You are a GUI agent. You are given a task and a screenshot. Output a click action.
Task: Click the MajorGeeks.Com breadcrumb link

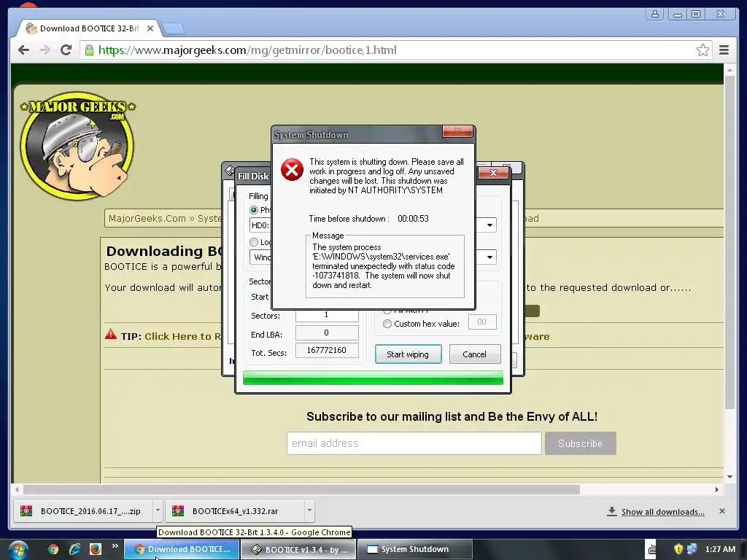(147, 218)
